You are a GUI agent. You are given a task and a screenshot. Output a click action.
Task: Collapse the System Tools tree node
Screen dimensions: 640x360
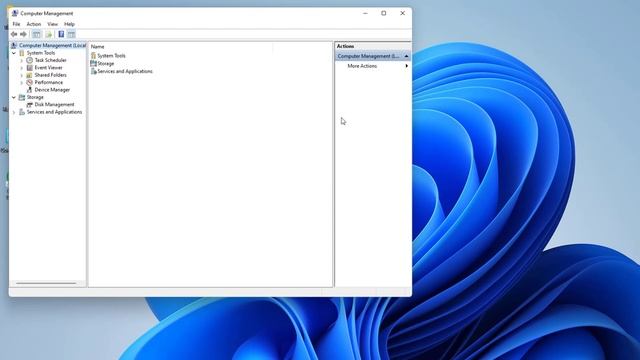(14, 53)
